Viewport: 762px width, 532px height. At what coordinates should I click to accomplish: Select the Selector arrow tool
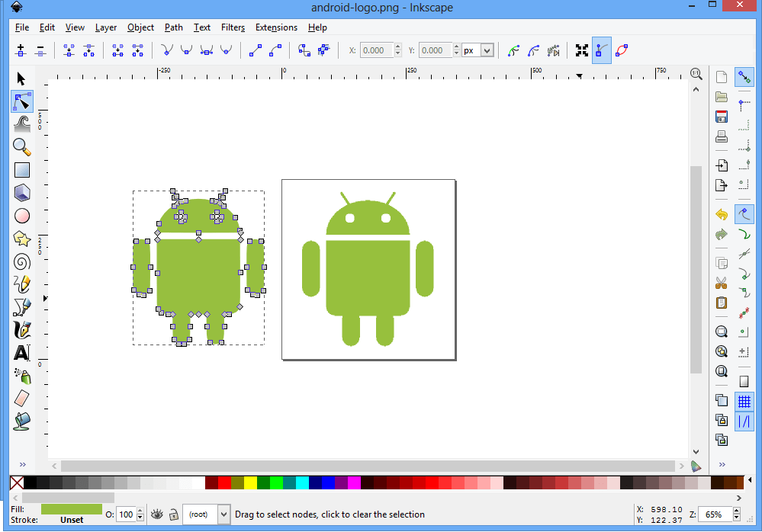[21, 79]
